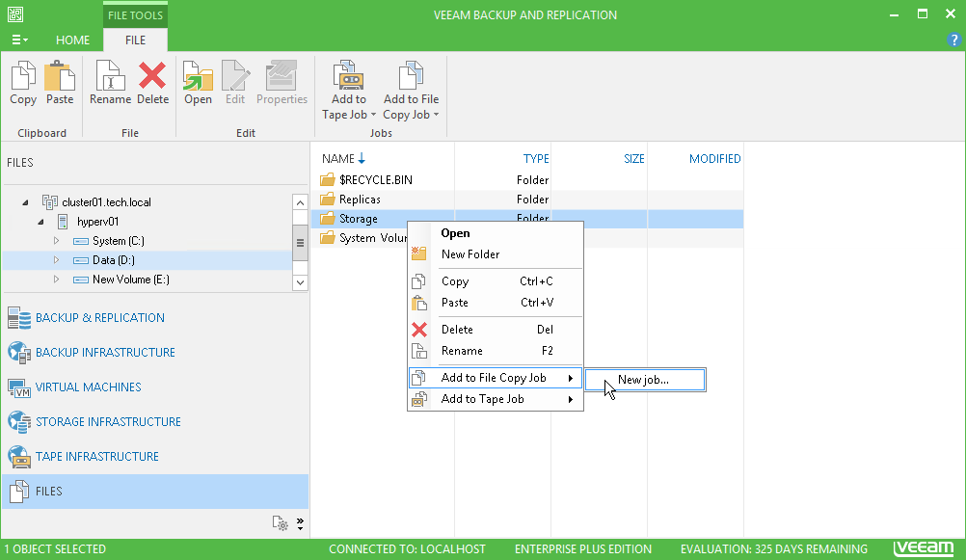
Task: Choose Open in the context menu
Action: click(496, 233)
